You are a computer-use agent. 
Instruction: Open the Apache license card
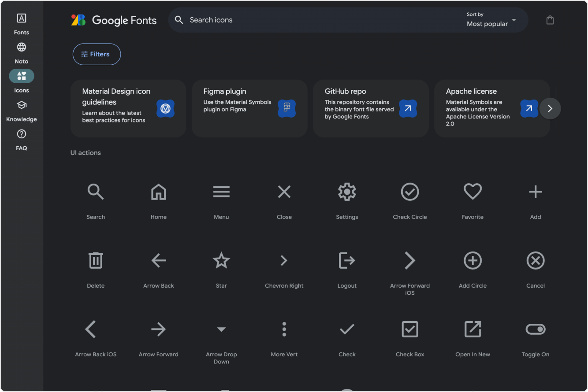coord(492,108)
